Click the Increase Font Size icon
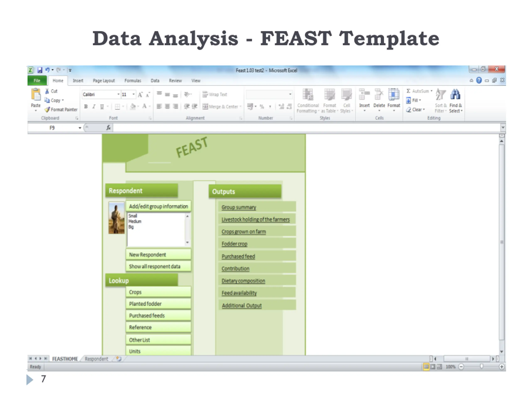532x399 pixels. 140,95
